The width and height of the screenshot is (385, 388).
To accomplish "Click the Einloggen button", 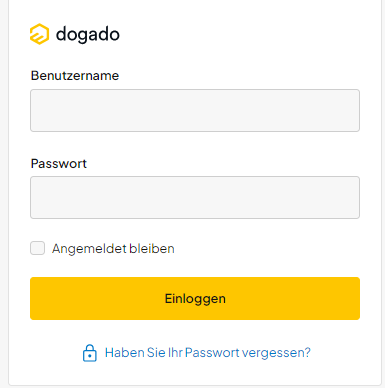I will [195, 298].
